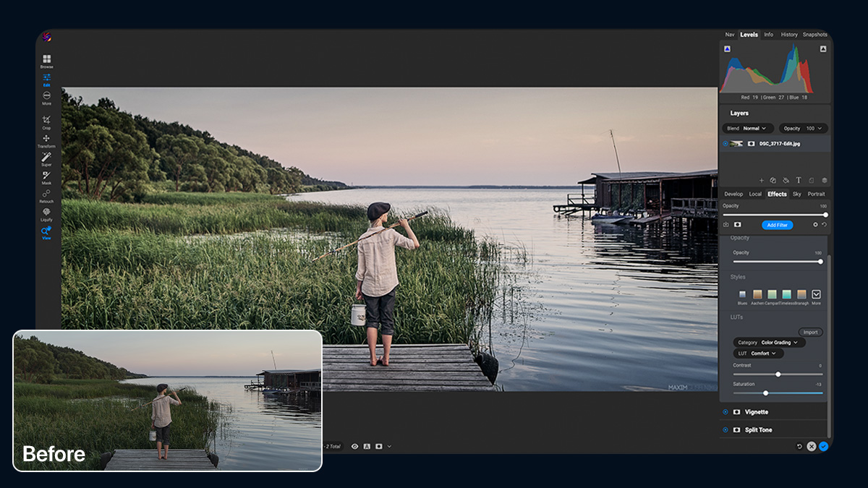Select the Retouch tool
Screen dimensions: 868x488
46,195
